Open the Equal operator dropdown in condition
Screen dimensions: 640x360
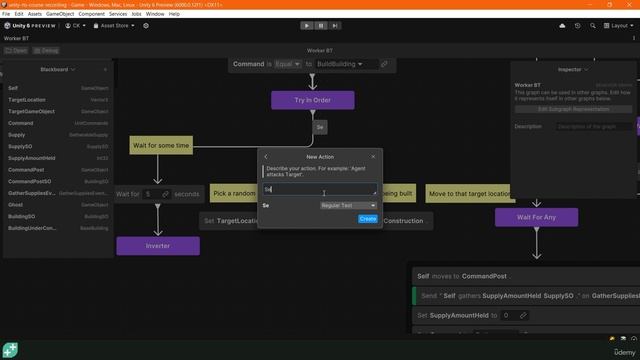click(288, 64)
